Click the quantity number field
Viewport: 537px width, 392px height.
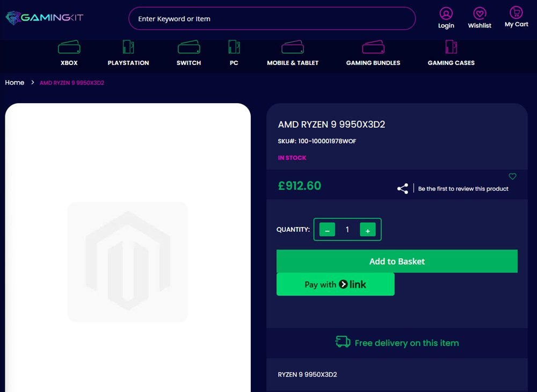tap(347, 230)
